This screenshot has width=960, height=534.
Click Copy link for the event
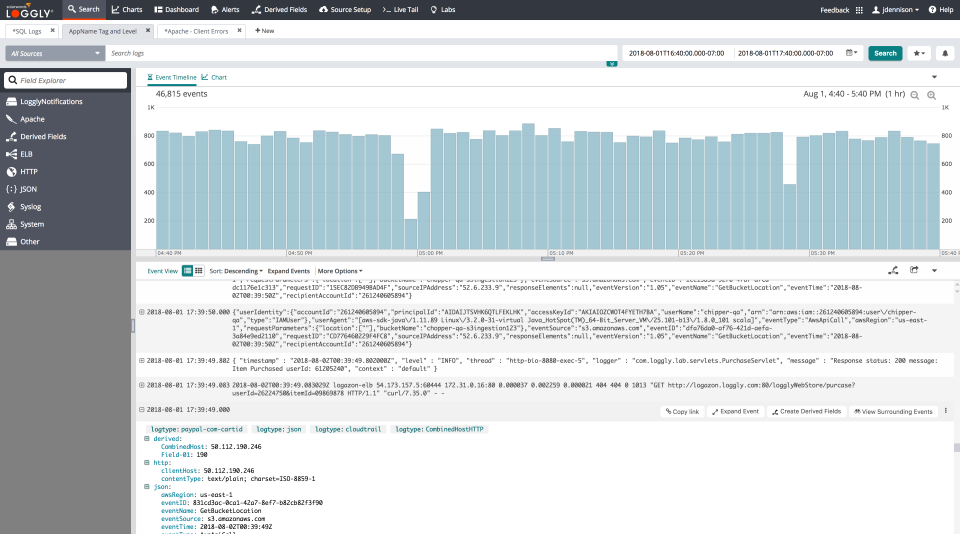(683, 412)
